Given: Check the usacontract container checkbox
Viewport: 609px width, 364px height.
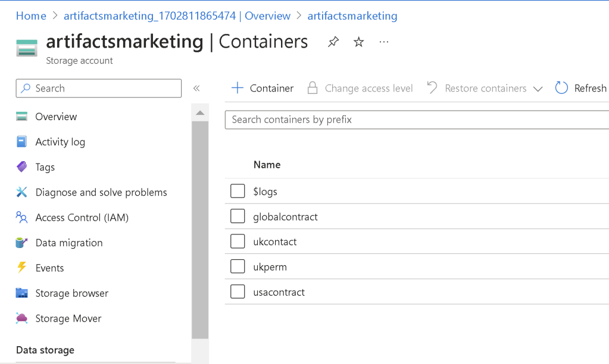Looking at the screenshot, I should click(x=238, y=292).
